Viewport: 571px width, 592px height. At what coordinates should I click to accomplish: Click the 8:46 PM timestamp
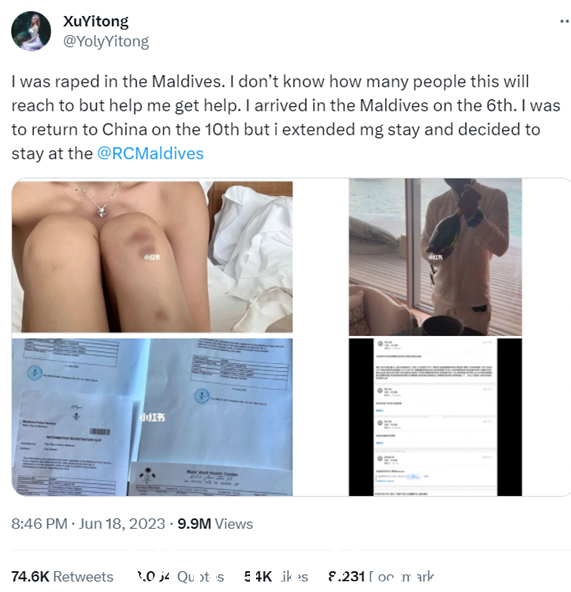[39, 524]
